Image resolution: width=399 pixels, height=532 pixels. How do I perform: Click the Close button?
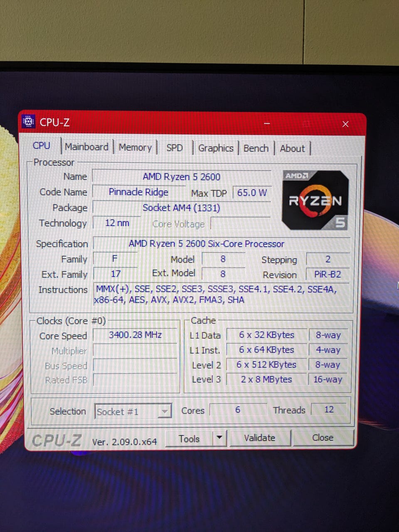pos(323,438)
